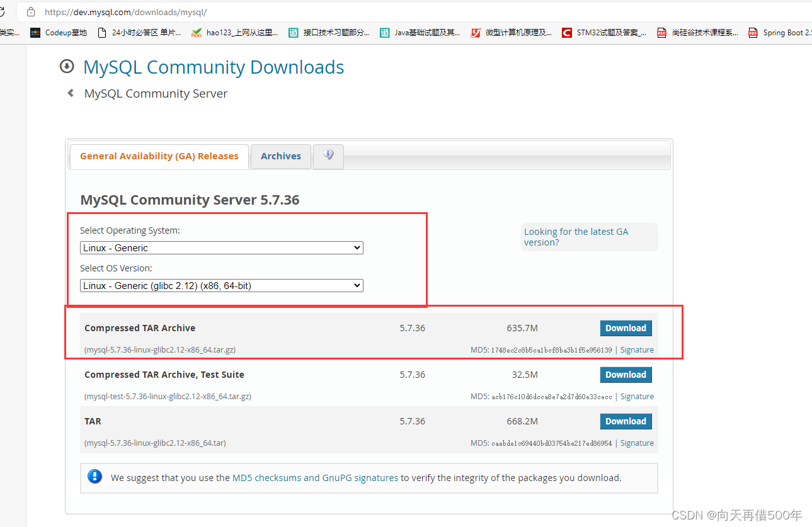Click the URL address field
Viewport: 812px width, 527px height.
point(416,12)
